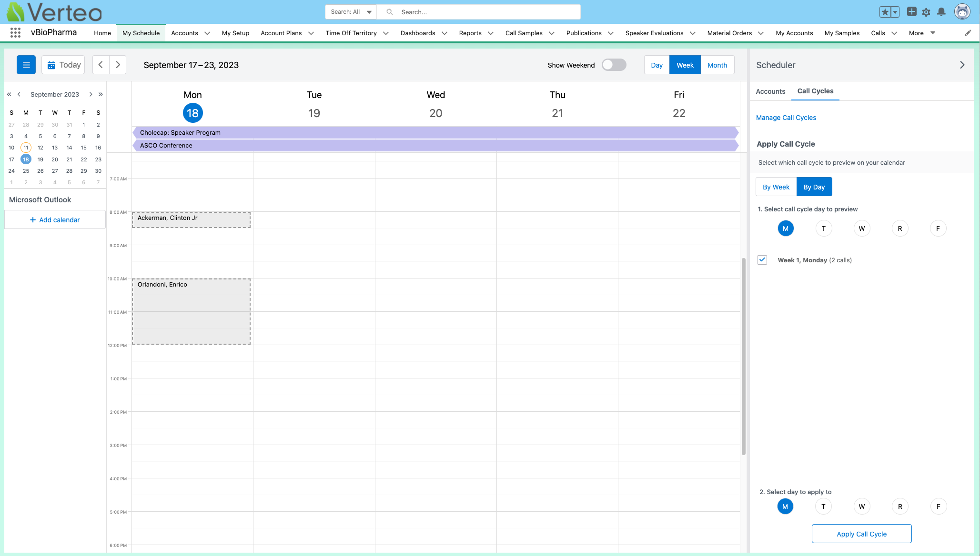The width and height of the screenshot is (980, 556).
Task: Switch to the Month view tab
Action: [717, 65]
